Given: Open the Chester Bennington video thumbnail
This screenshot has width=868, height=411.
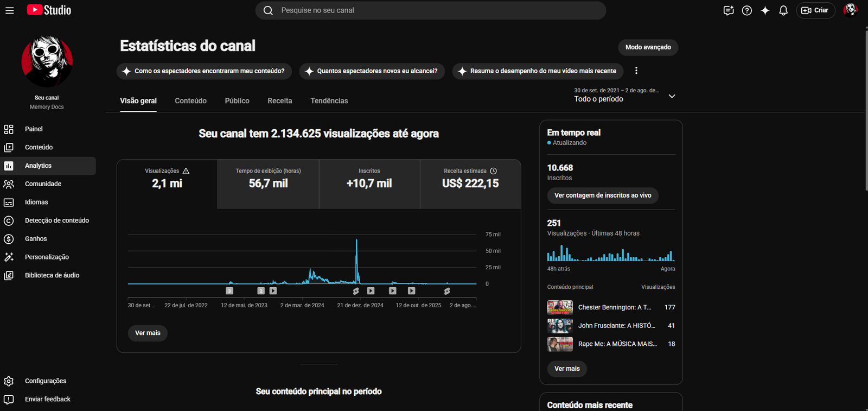Looking at the screenshot, I should 560,307.
